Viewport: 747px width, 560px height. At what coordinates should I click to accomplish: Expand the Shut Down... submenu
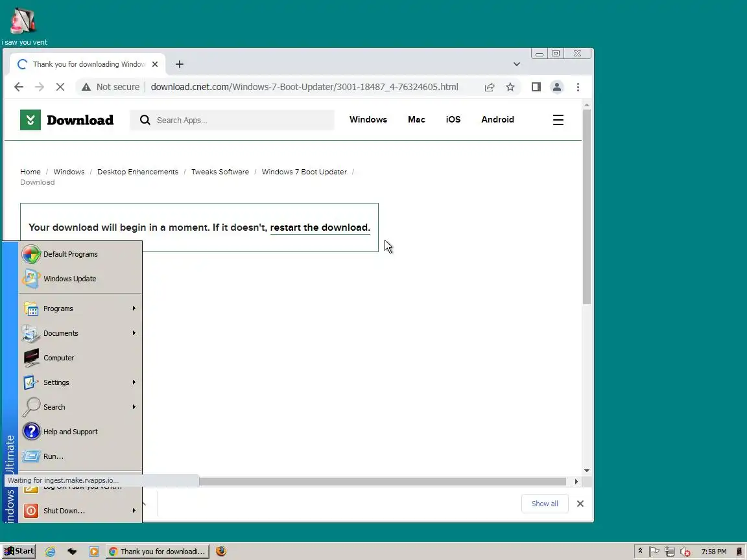(x=80, y=511)
